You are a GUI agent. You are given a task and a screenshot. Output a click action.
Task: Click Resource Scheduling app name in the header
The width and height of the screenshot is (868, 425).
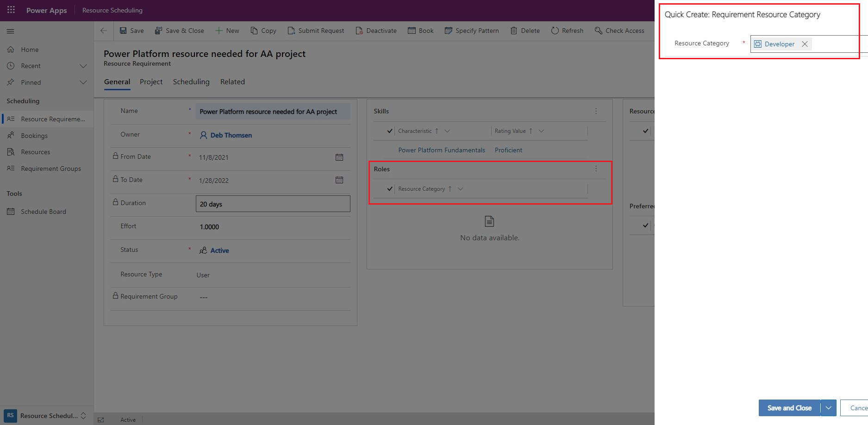pyautogui.click(x=112, y=10)
